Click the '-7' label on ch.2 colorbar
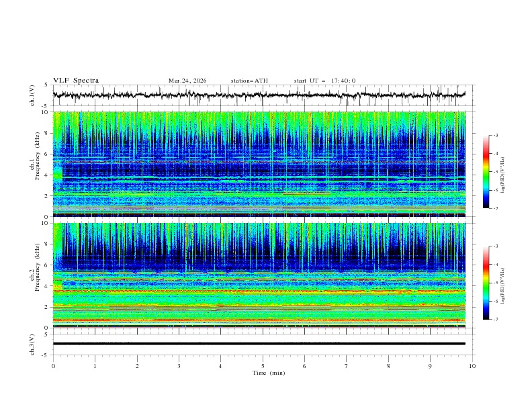Viewport: 532px width, 411px height. click(x=495, y=320)
